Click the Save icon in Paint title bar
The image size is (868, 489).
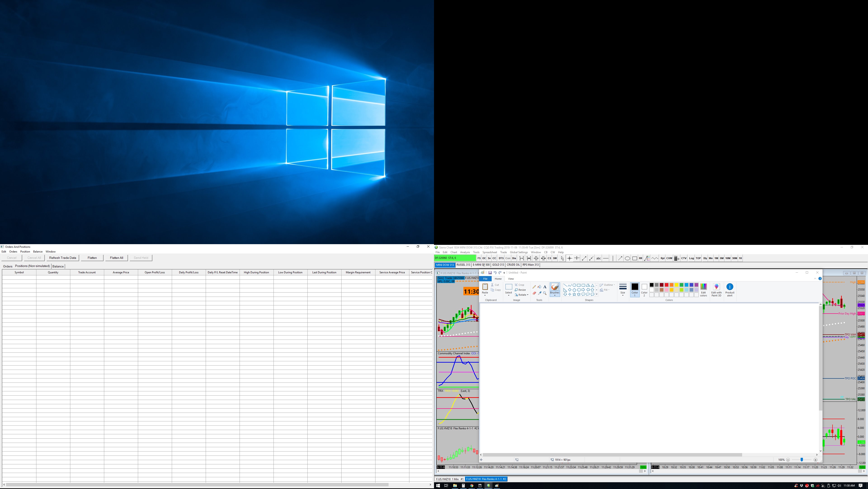[x=490, y=273]
